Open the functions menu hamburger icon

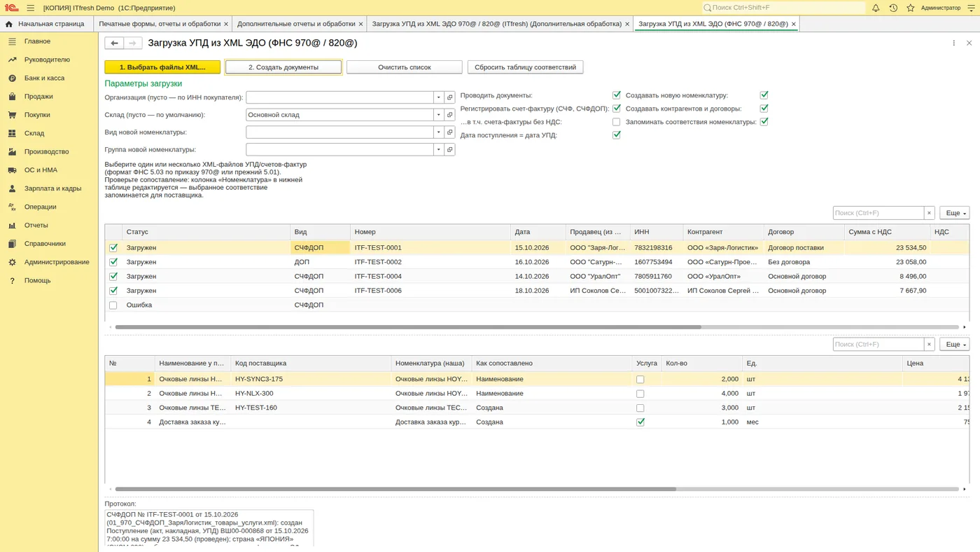point(30,8)
